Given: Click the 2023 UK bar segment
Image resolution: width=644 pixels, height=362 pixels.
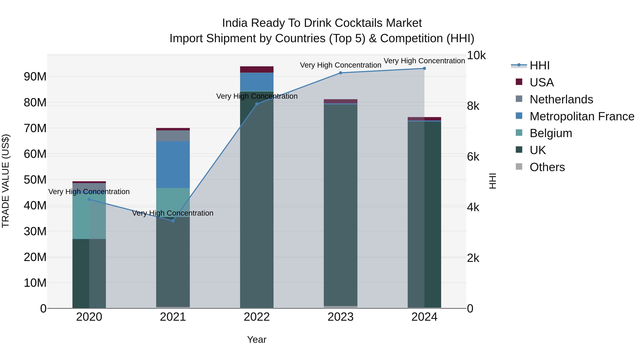Looking at the screenshot, I should pyautogui.click(x=340, y=205).
